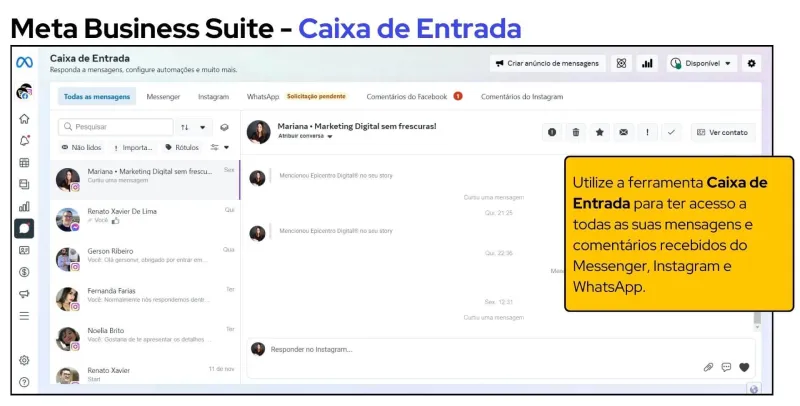The width and height of the screenshot is (800, 406).
Task: Open Mariana Marketing Digital conversation in list
Action: pos(145,180)
